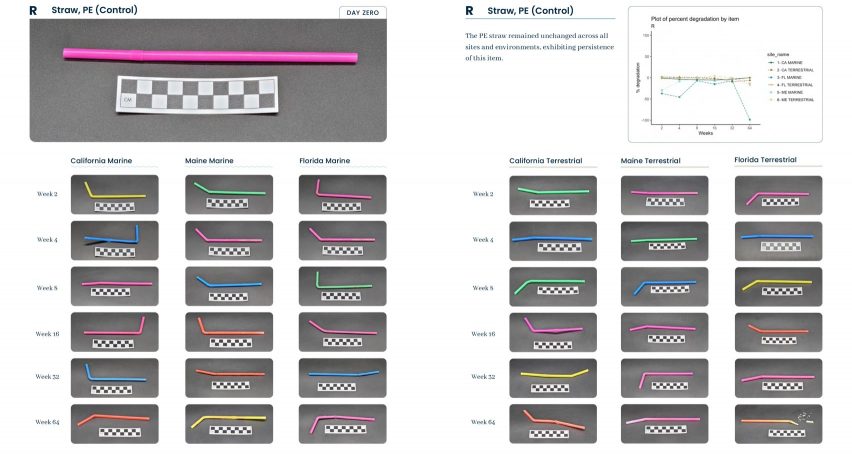Click the left page title 'Straw, PE (Control)'
Viewport: 852px width, 454px height.
pos(94,10)
